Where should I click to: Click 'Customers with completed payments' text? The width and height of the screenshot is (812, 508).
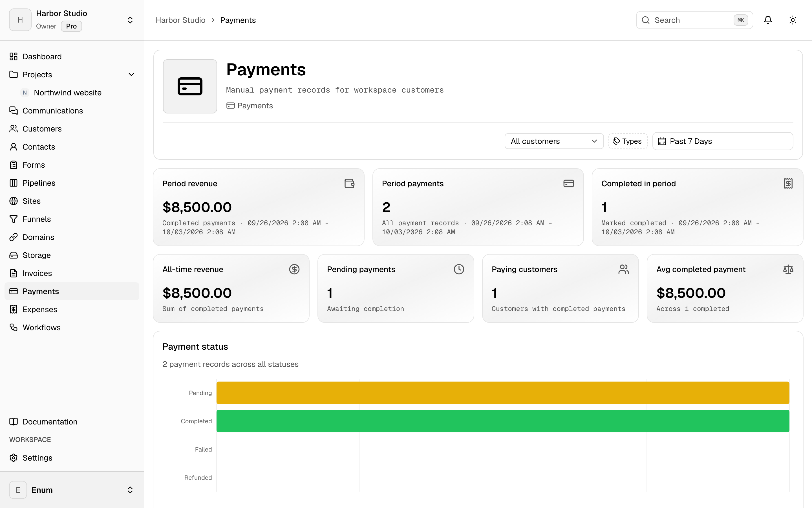[x=558, y=309]
